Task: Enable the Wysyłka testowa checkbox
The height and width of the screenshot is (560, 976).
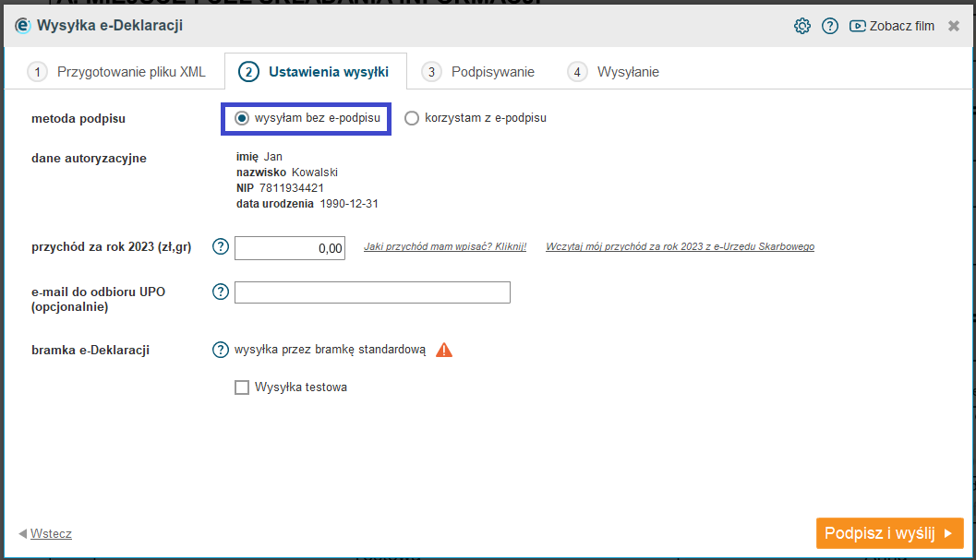Action: click(242, 387)
